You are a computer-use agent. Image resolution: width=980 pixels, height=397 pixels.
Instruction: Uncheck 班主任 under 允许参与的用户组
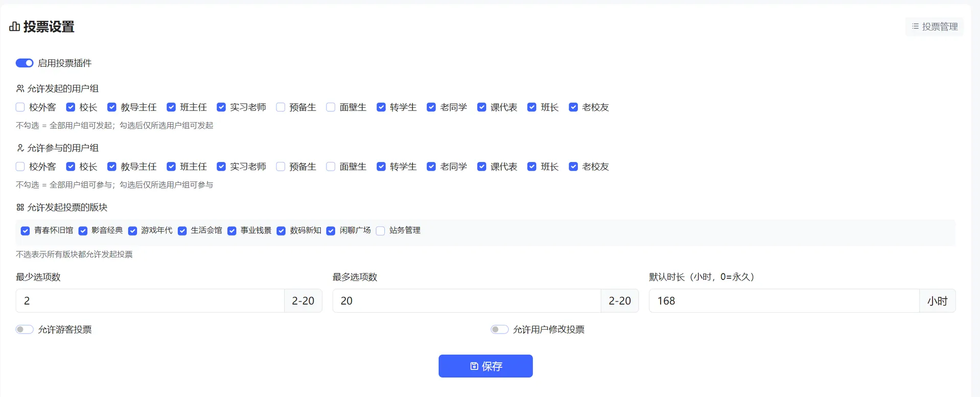[x=171, y=167]
